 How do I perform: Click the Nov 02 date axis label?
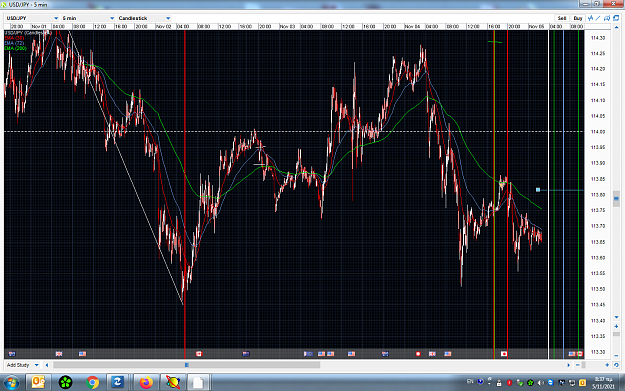tap(163, 26)
